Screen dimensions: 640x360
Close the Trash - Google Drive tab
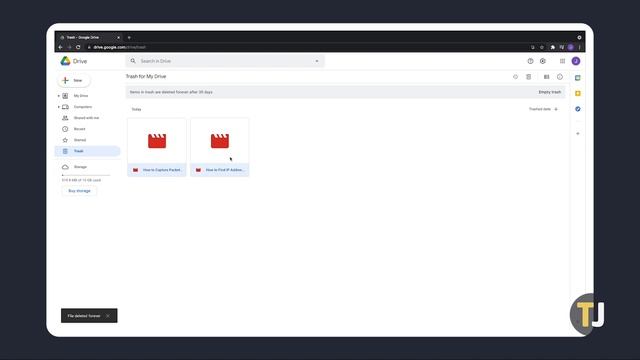118,38
